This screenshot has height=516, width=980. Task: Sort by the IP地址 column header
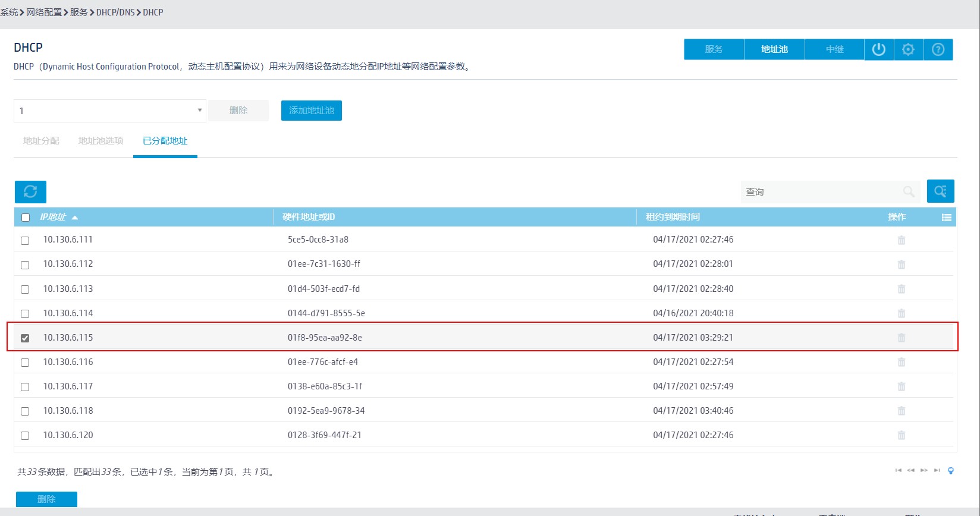[53, 217]
